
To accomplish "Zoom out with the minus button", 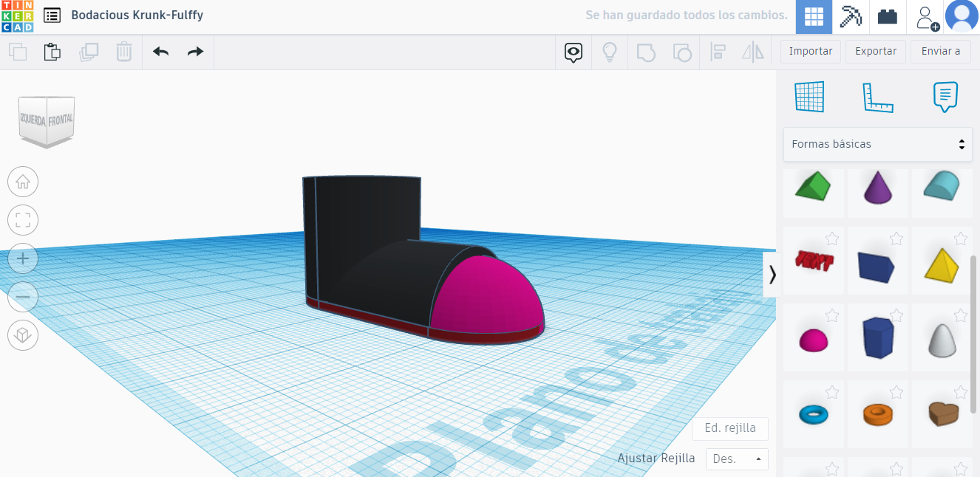I will [23, 297].
